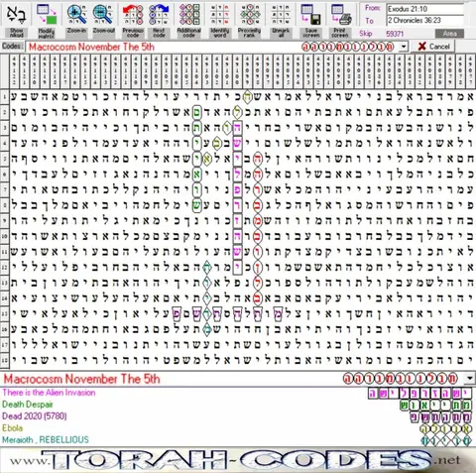The width and height of the screenshot is (476, 473).
Task: Click green Hebrew letters beside 'Death Despair'
Action: point(435,406)
